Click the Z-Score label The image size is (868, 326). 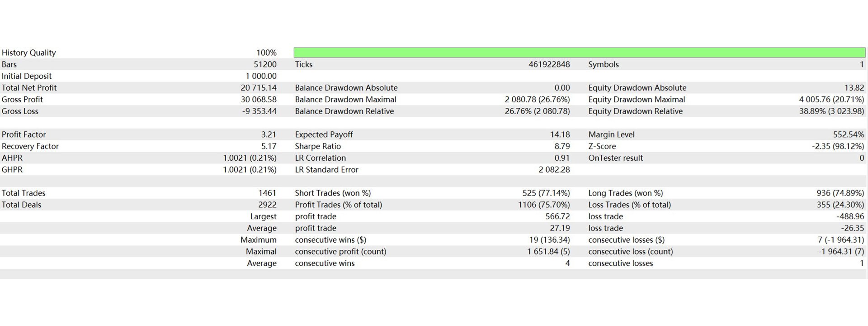(602, 146)
